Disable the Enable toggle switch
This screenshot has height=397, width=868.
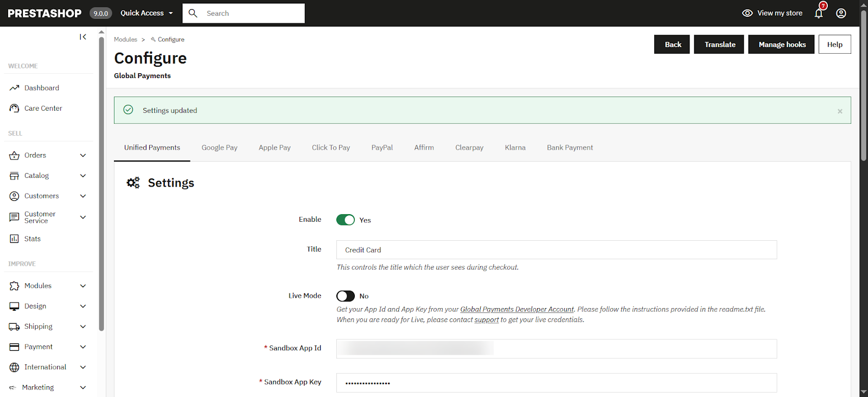click(x=346, y=220)
